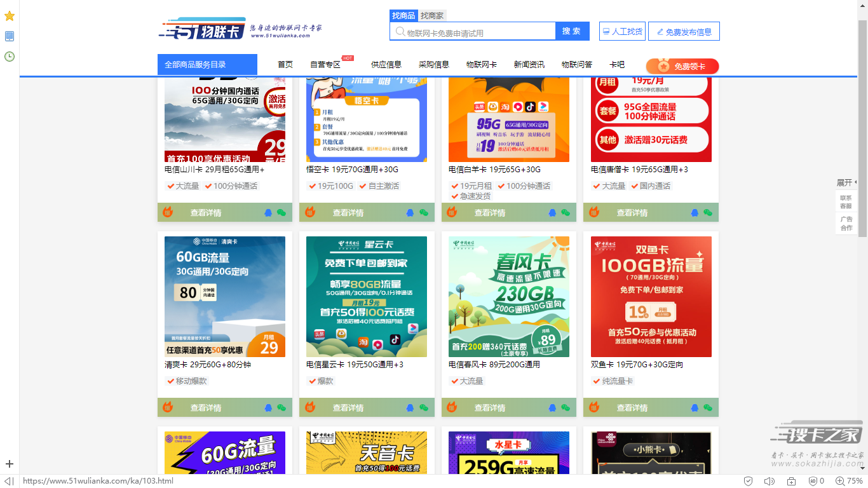Click 广告合作 side widget
This screenshot has height=488, width=868.
click(846, 224)
